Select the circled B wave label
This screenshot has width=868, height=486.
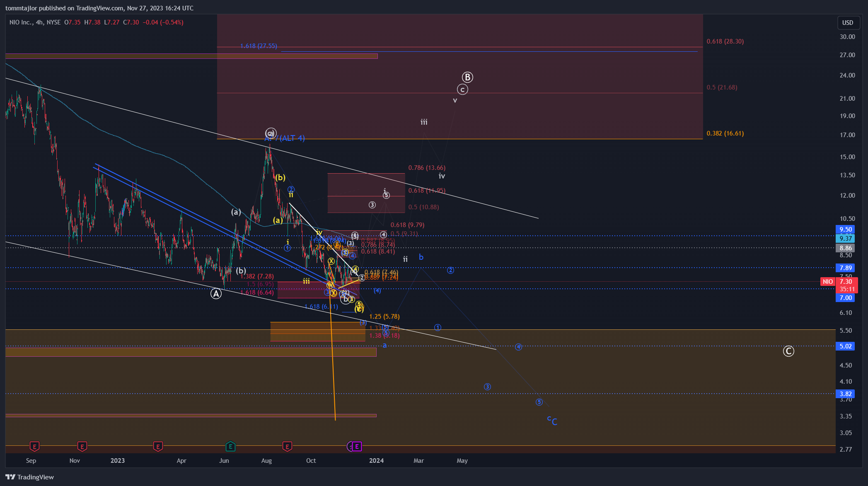[467, 77]
